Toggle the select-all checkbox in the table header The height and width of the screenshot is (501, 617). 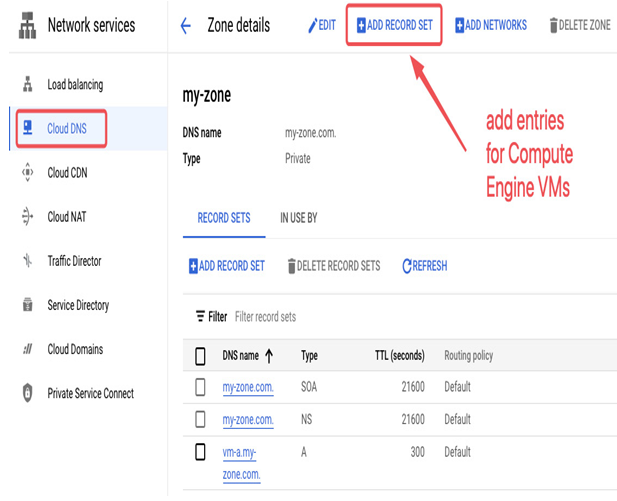coord(200,356)
